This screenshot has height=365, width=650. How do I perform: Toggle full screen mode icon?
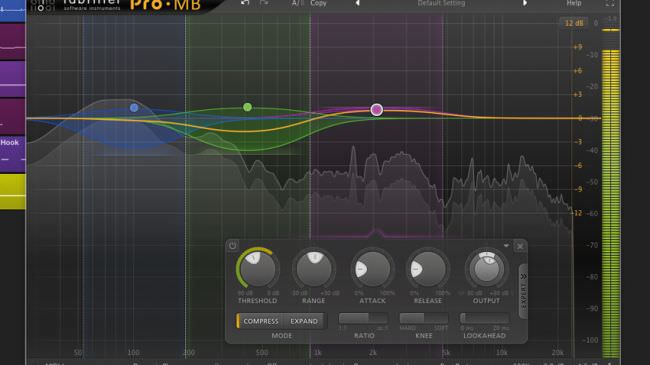610,3
